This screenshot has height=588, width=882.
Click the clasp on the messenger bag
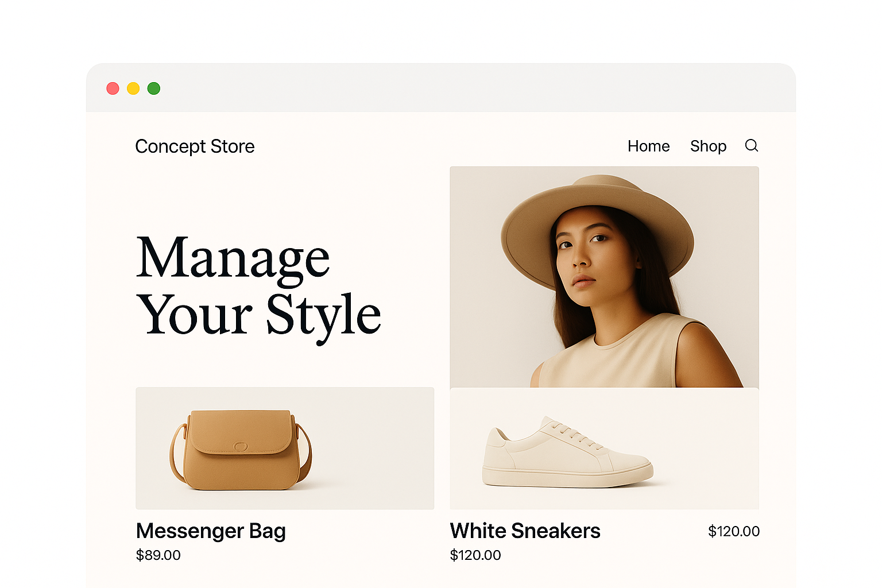pos(241,446)
